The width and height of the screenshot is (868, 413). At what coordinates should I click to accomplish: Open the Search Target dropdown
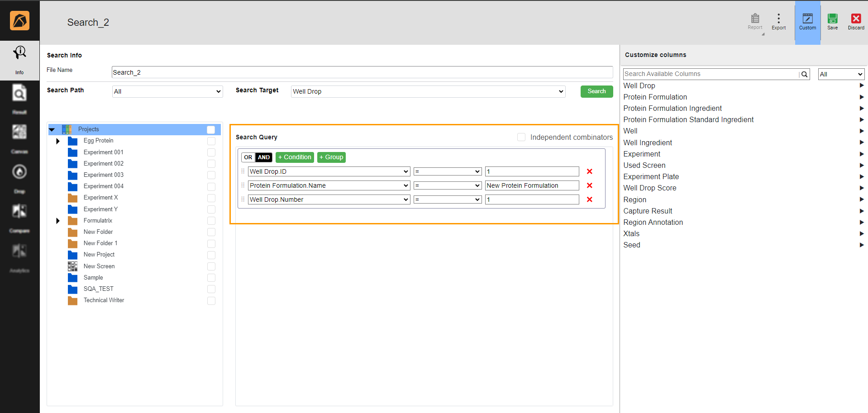427,91
